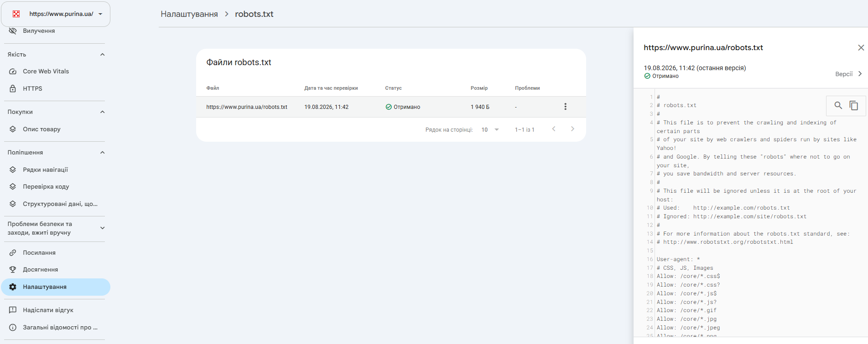Image resolution: width=868 pixels, height=344 pixels.
Task: Click the Проблеми column header
Action: click(527, 88)
